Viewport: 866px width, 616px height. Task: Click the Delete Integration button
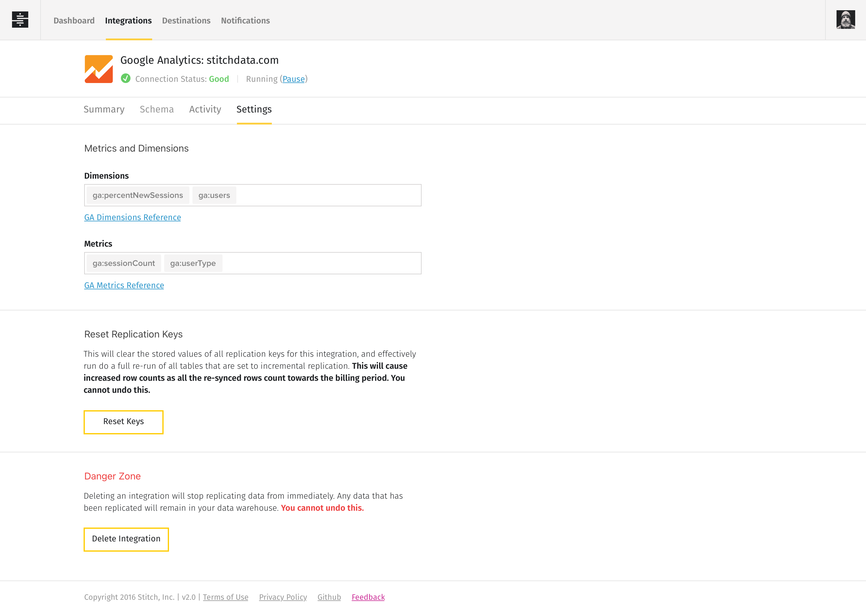pyautogui.click(x=126, y=539)
